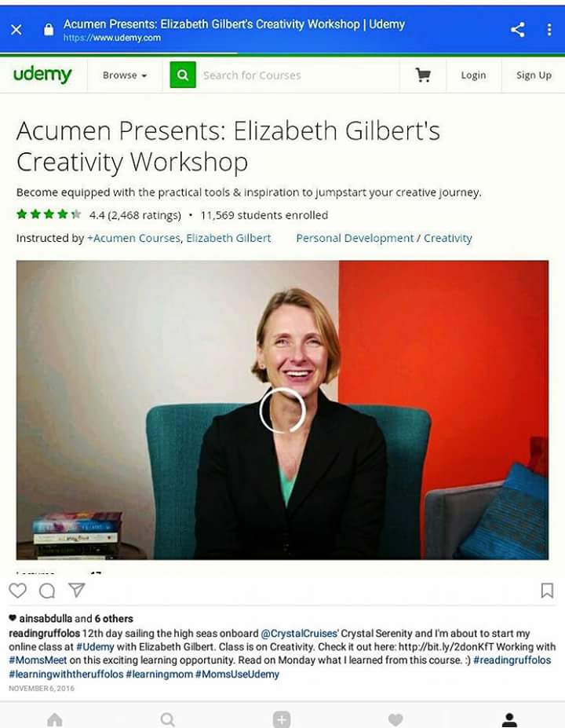
Task: Tap the share icon in browser bar
Action: (x=518, y=30)
